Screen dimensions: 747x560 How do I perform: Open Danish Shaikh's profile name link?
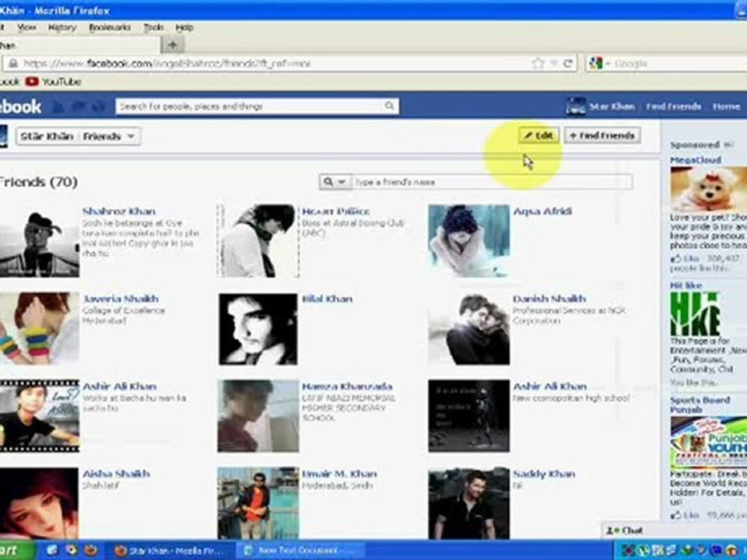[549, 299]
